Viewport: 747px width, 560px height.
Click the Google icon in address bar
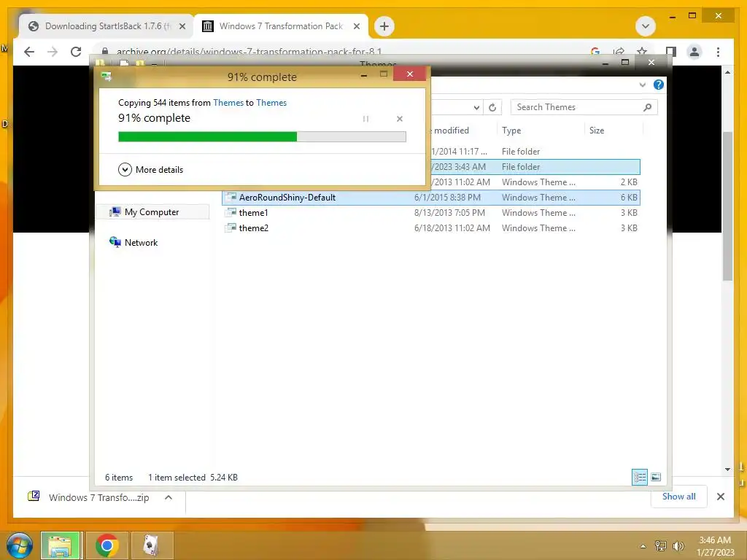click(595, 52)
